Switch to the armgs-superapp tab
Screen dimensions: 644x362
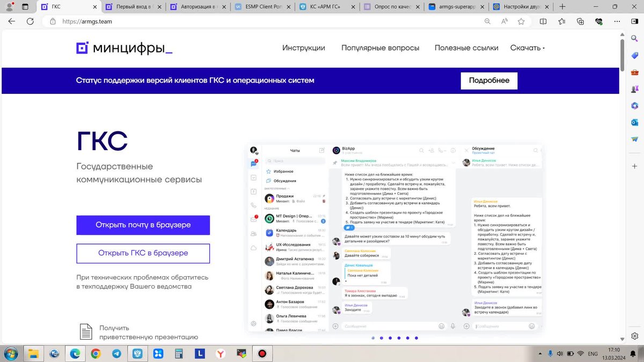(455, 7)
